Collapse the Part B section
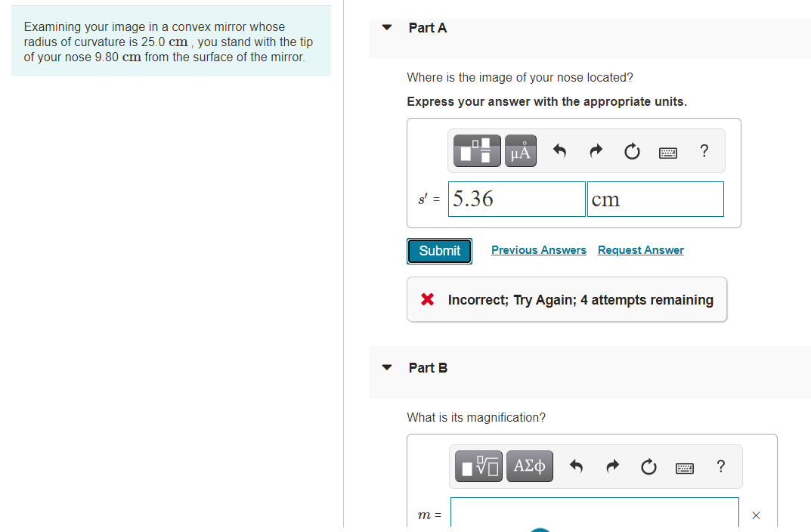The height and width of the screenshot is (532, 811). (x=387, y=367)
